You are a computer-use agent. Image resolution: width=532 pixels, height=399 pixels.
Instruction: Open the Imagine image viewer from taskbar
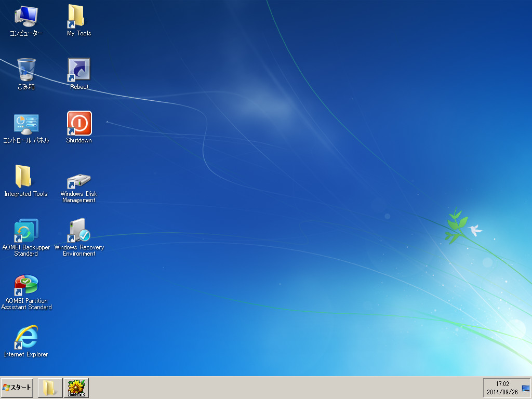[76, 388]
